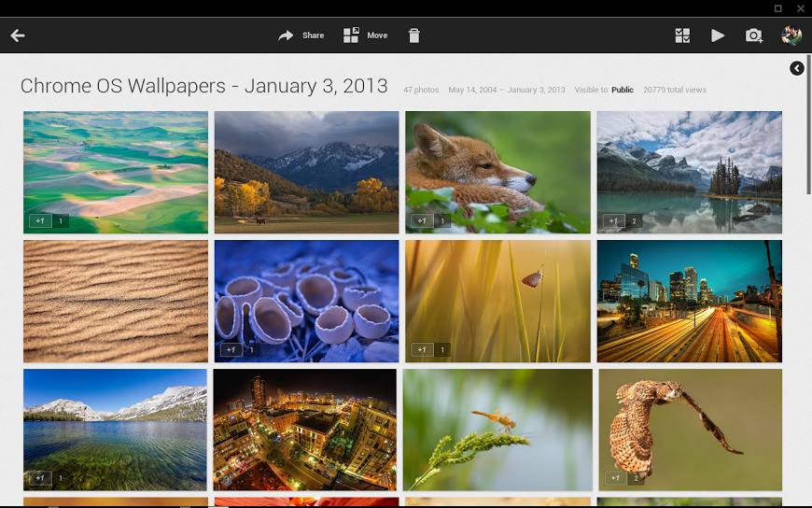Screen dimensions: 812x508
Task: Click +1 on the green hills photo
Action: point(39,221)
